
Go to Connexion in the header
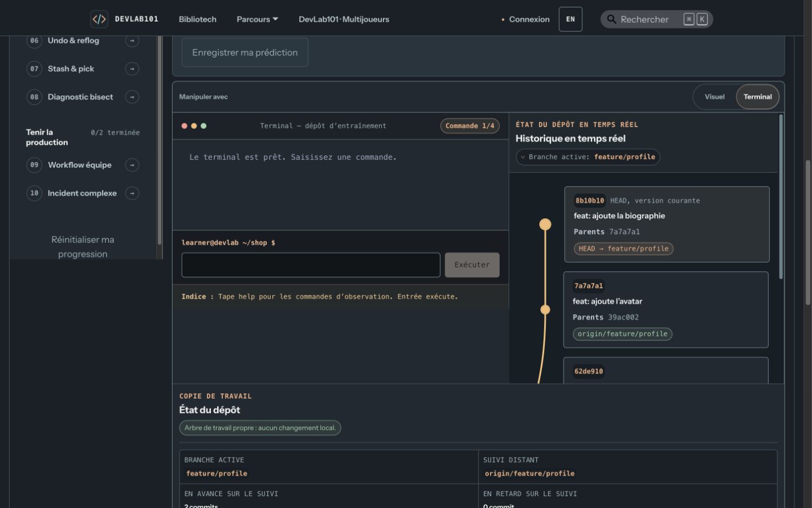click(525, 19)
